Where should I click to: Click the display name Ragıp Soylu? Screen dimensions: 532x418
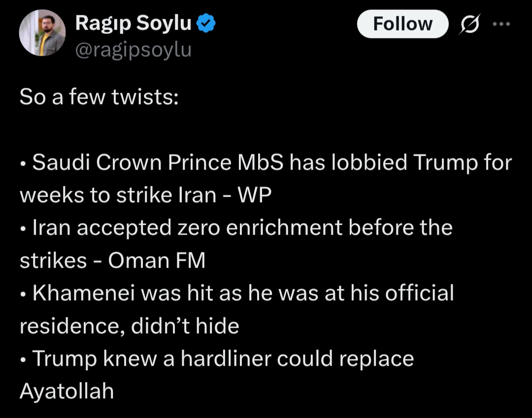[x=133, y=23]
